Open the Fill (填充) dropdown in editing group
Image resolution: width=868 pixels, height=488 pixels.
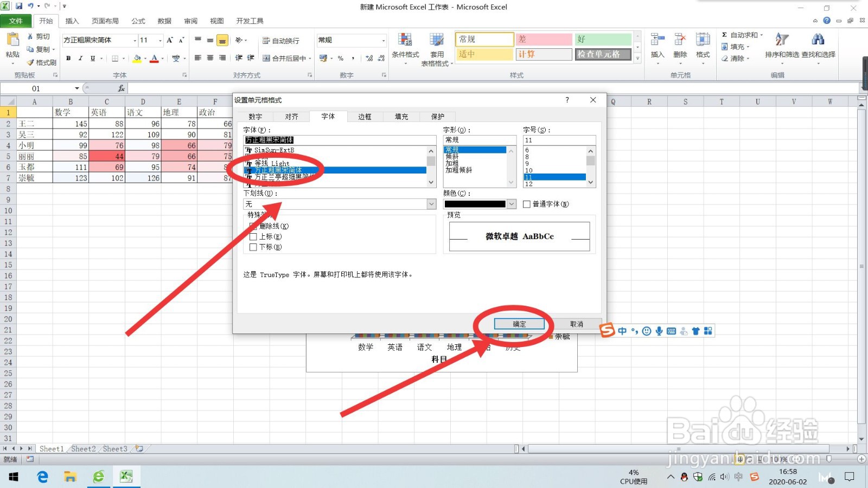736,47
